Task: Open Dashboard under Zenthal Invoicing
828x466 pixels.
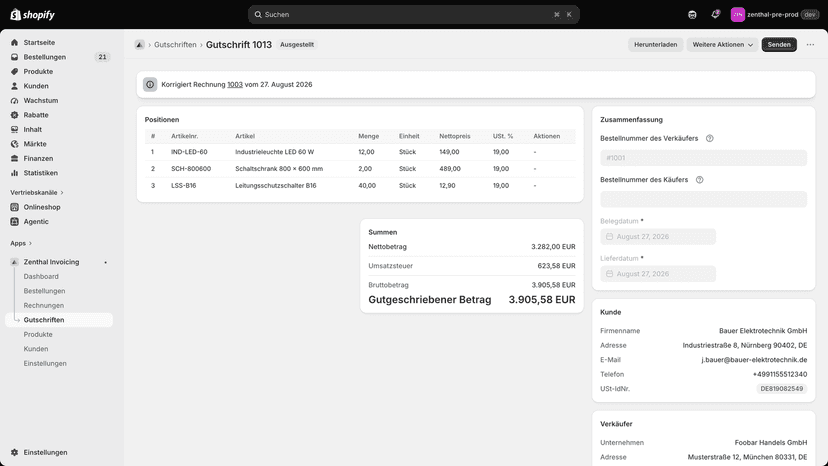Action: pyautogui.click(x=41, y=276)
